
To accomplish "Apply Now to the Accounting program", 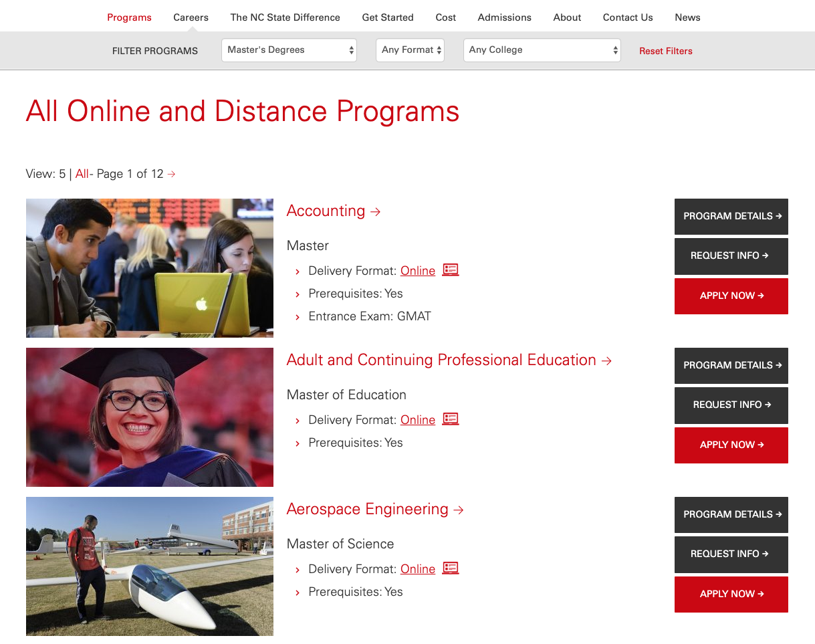I will 731,296.
